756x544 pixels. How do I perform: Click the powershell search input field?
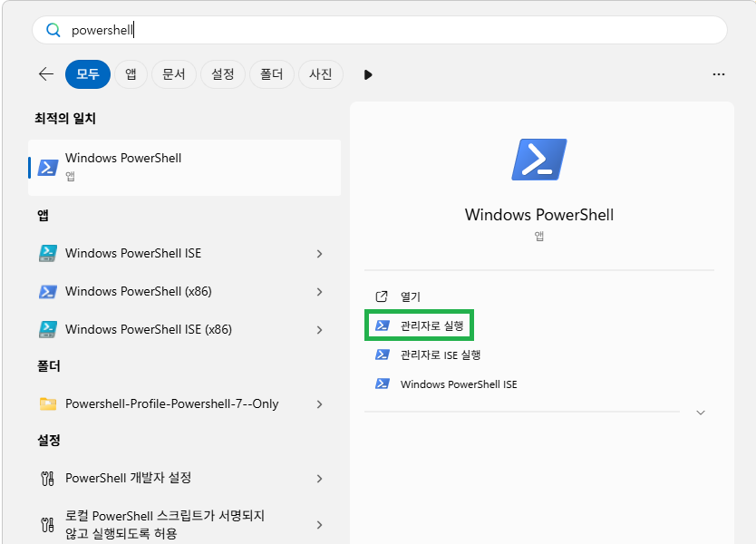[x=380, y=30]
